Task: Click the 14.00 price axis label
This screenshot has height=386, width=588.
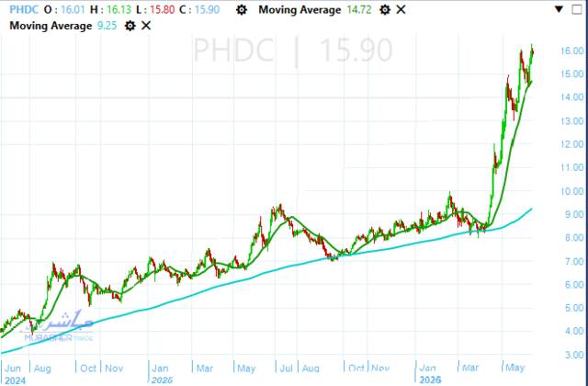Action: (571, 97)
